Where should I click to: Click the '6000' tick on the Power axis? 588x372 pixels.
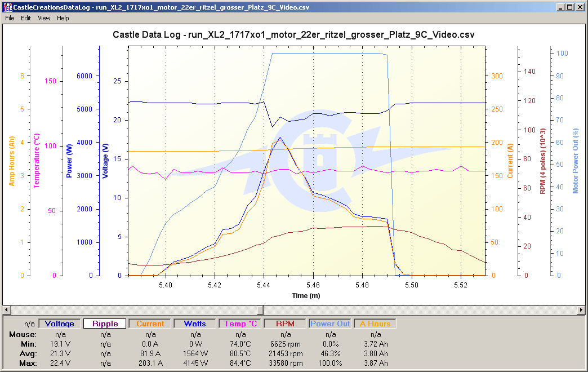click(x=84, y=76)
